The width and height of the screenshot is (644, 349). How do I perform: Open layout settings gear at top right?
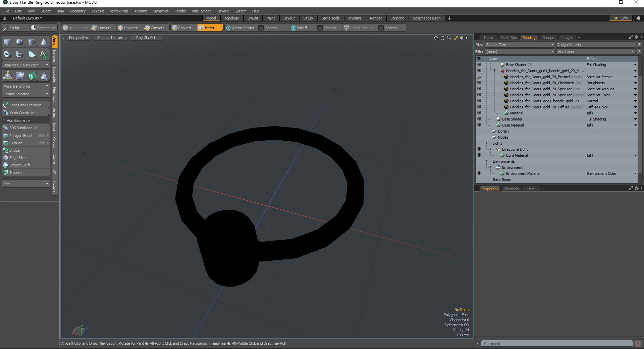pyautogui.click(x=638, y=18)
